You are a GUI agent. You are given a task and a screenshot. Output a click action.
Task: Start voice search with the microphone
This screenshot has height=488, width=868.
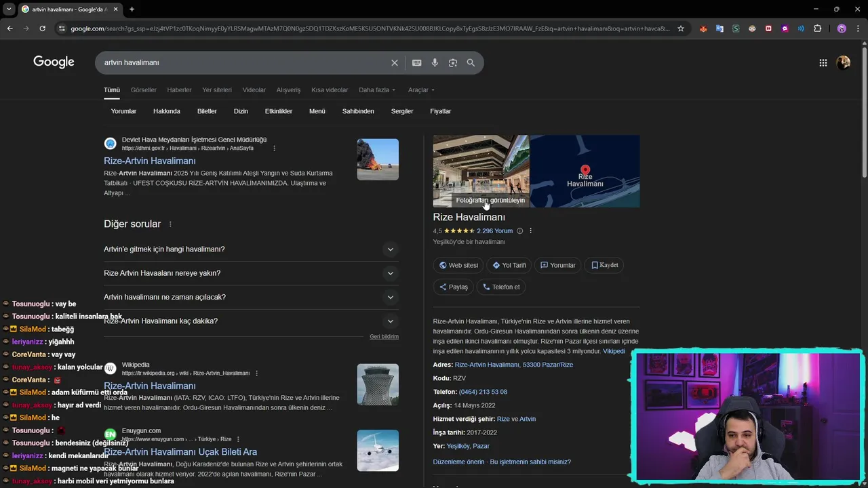[x=435, y=62]
